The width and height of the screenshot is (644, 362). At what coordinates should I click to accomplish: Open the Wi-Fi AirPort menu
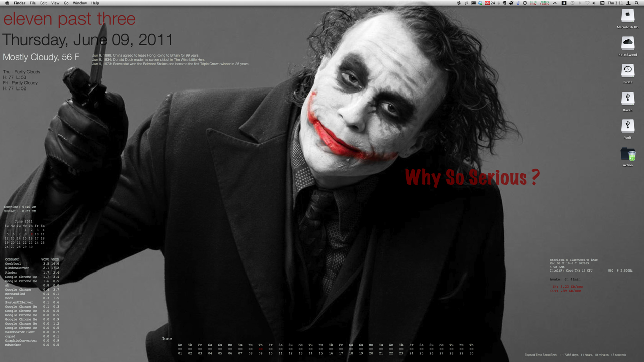coord(587,3)
